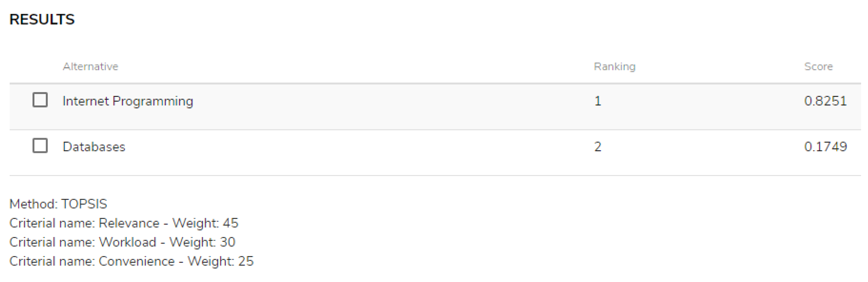The width and height of the screenshot is (868, 282).
Task: Click the Weight: 25 value
Action: 220,261
